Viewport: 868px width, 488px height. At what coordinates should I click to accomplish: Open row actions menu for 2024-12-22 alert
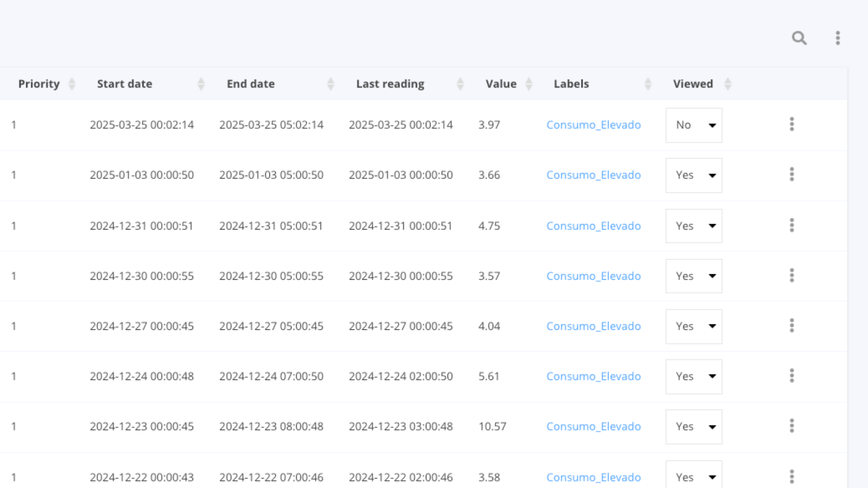click(792, 476)
